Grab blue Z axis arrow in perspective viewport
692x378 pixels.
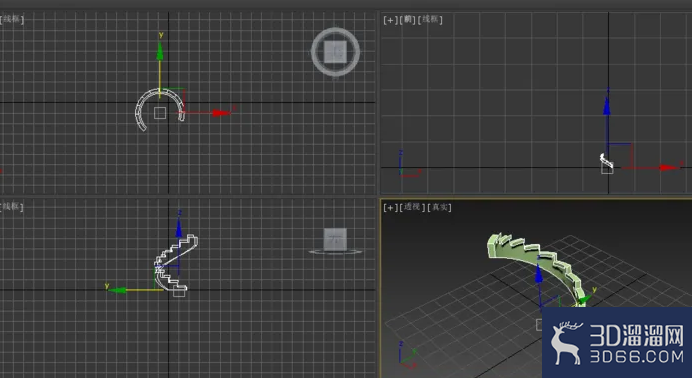(x=539, y=274)
